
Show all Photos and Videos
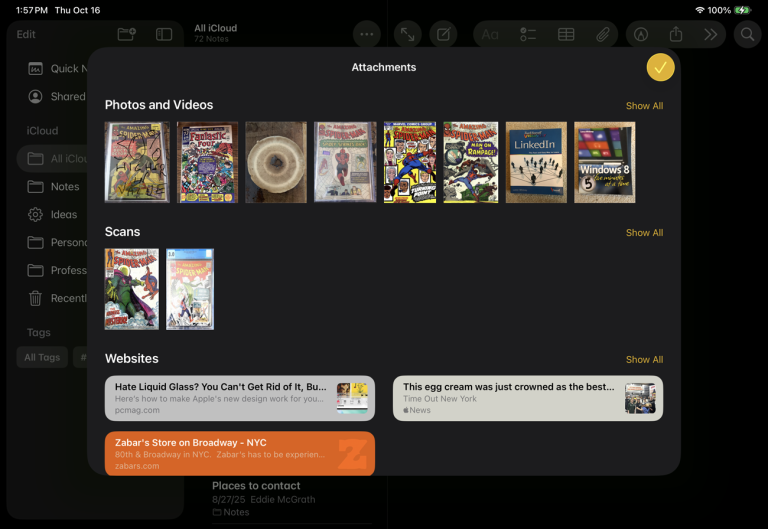(x=644, y=106)
